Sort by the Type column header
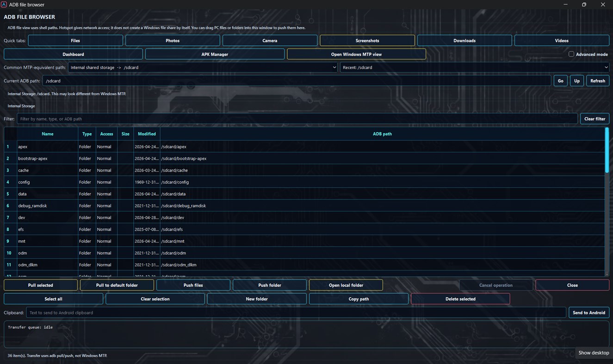The image size is (613, 364). pyautogui.click(x=87, y=134)
